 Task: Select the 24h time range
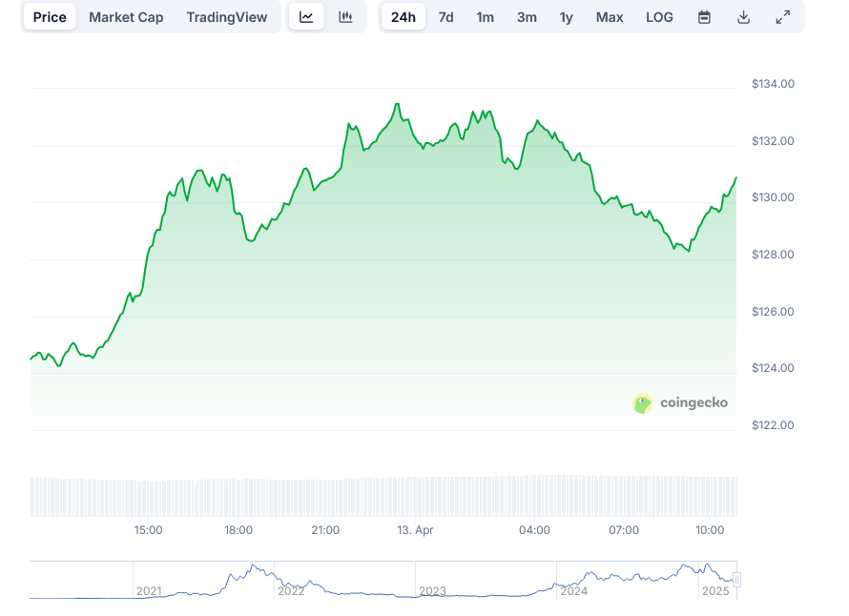point(404,17)
